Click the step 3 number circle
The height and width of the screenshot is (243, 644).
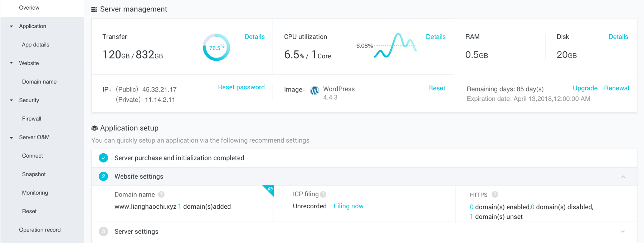(103, 232)
